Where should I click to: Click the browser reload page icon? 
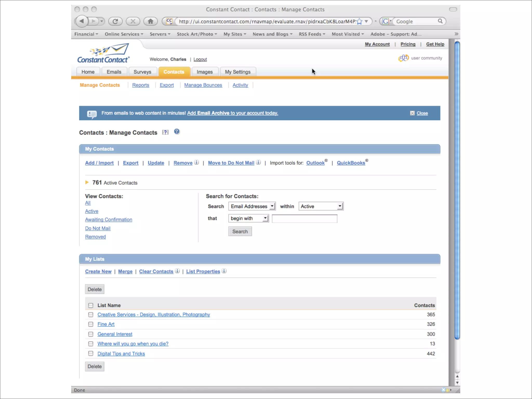[x=115, y=21]
